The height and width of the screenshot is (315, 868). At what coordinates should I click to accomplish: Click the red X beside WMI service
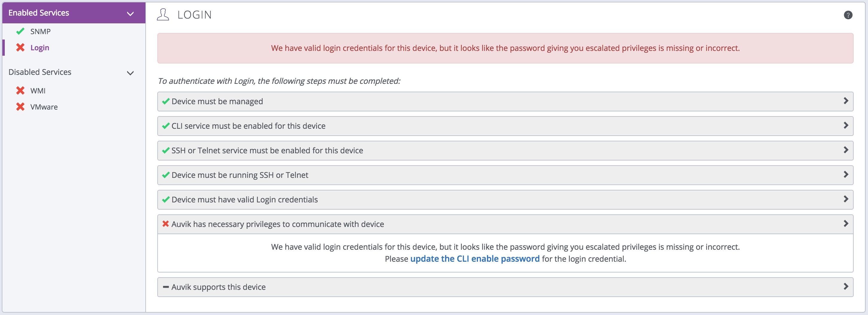click(20, 90)
